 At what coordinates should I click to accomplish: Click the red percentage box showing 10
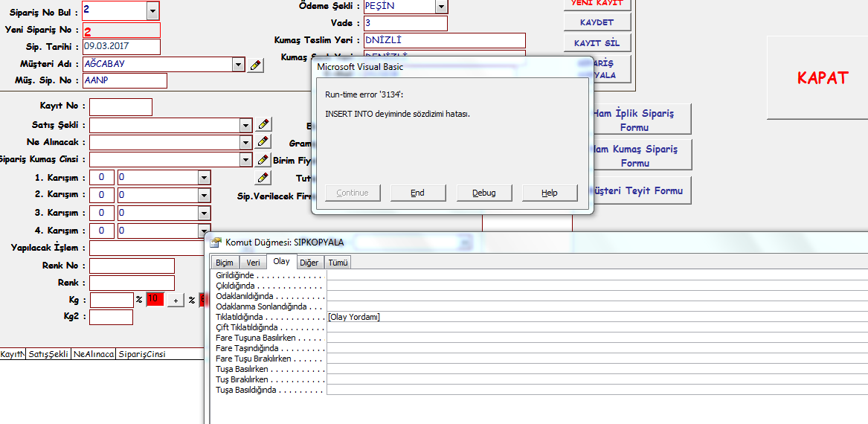click(155, 299)
